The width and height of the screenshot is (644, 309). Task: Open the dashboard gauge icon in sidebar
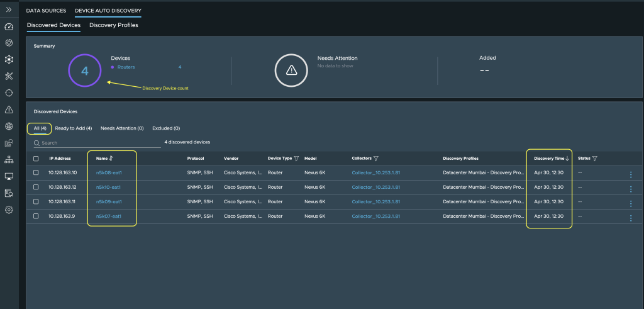(x=9, y=27)
